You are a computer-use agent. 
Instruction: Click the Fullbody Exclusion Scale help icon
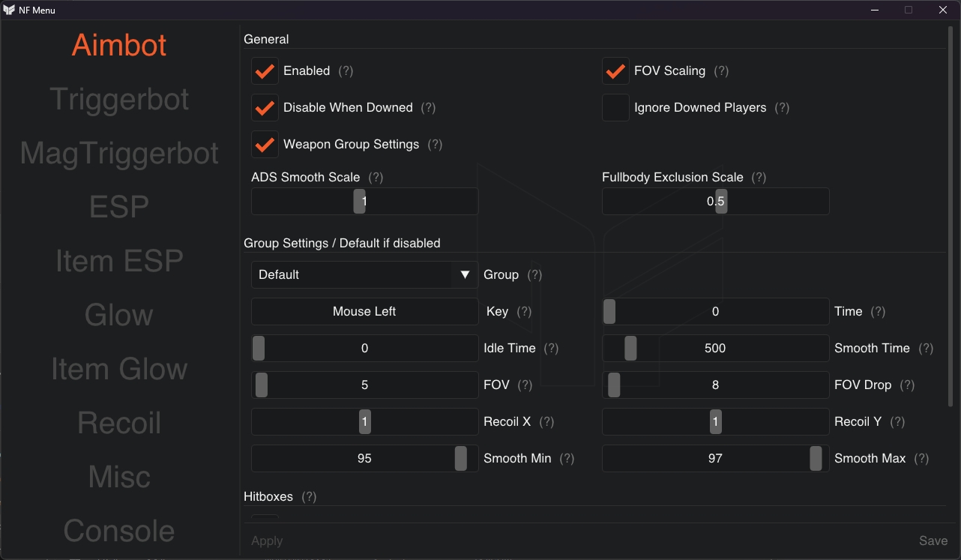[758, 177]
